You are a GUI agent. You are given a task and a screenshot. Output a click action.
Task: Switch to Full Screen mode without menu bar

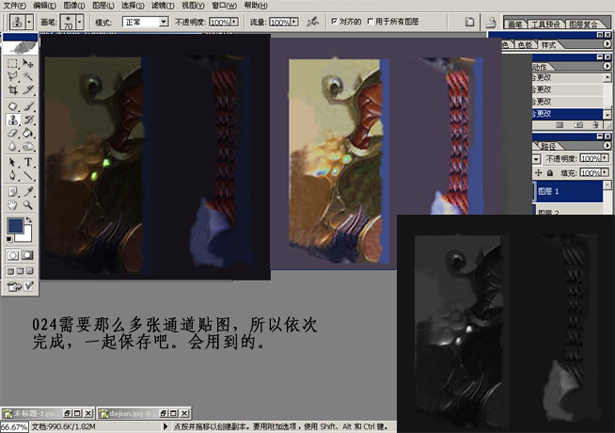(x=30, y=271)
